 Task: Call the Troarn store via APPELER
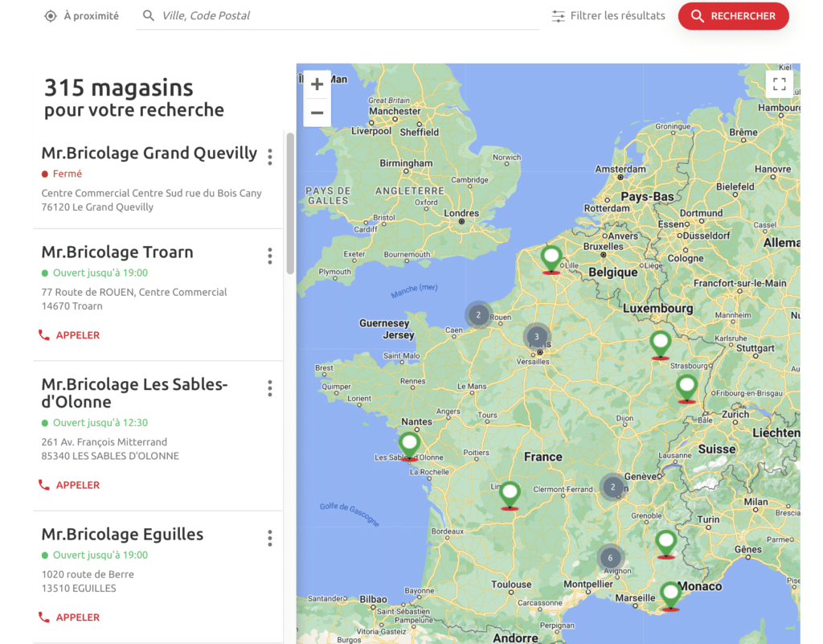(x=69, y=334)
